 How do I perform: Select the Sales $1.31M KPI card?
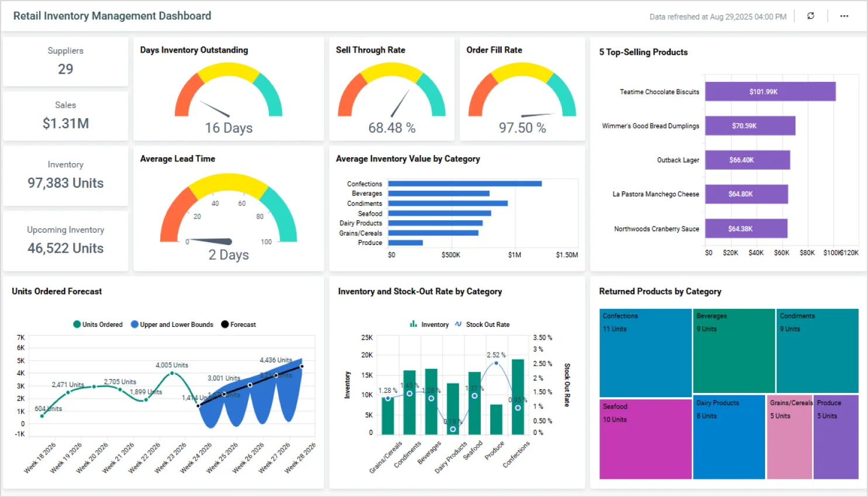(65, 116)
